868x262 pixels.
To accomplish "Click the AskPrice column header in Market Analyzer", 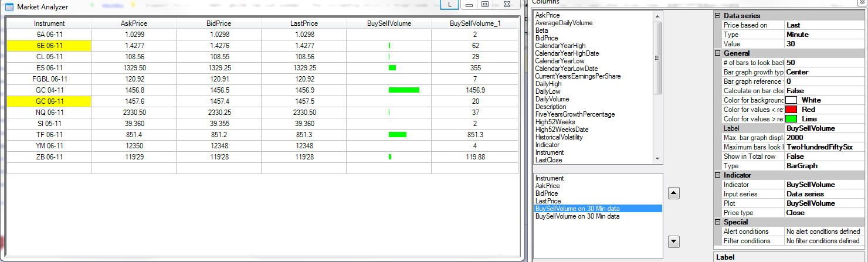I will [x=134, y=23].
